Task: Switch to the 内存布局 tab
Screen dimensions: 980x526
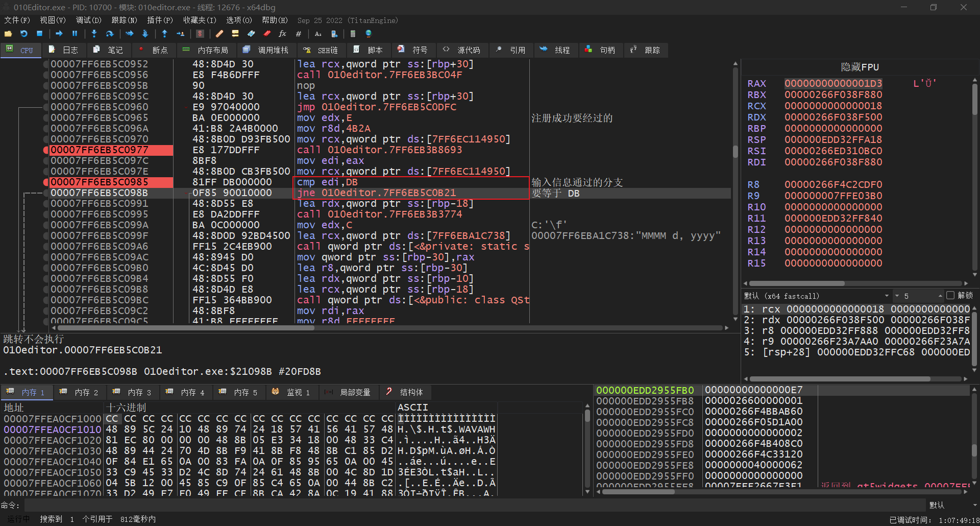Action: coord(206,50)
